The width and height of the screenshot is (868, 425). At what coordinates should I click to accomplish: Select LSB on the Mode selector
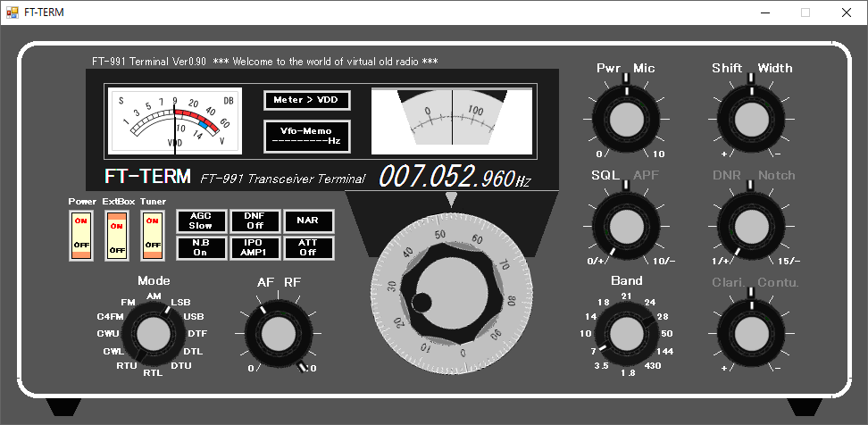point(181,302)
